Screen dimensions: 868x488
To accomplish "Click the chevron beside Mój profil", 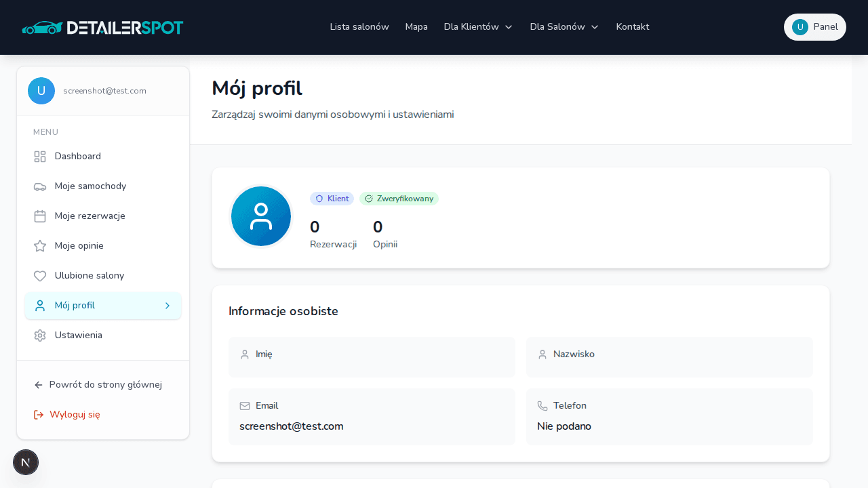I will point(167,306).
